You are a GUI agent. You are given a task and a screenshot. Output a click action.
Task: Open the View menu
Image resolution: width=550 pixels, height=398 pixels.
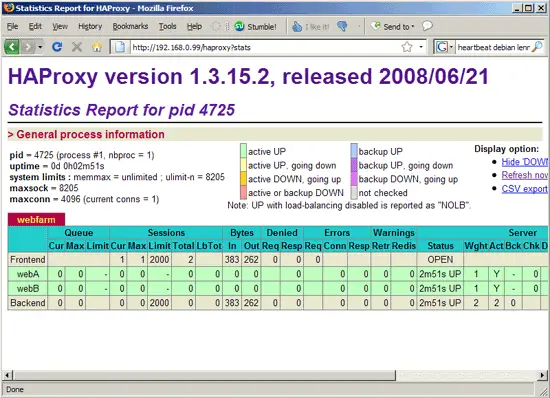click(x=60, y=26)
